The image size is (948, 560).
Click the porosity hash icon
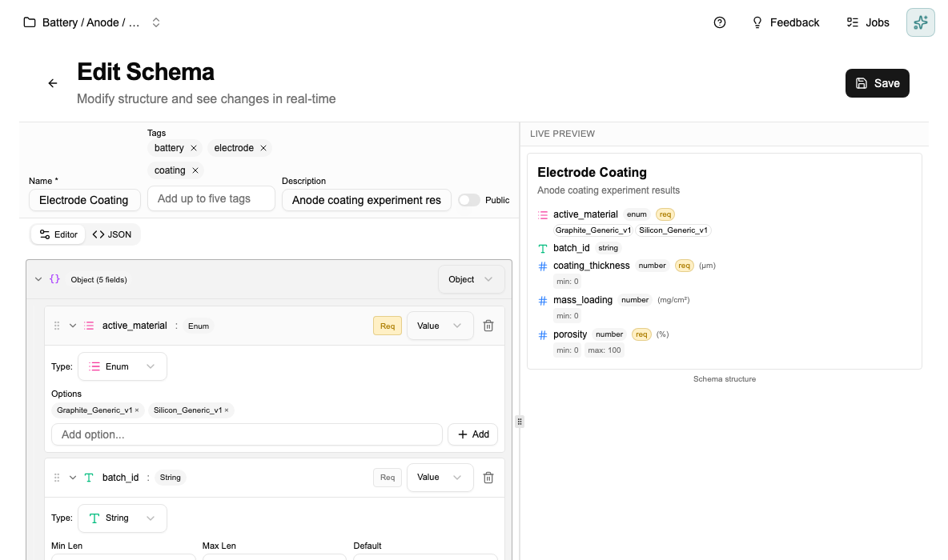click(x=543, y=334)
